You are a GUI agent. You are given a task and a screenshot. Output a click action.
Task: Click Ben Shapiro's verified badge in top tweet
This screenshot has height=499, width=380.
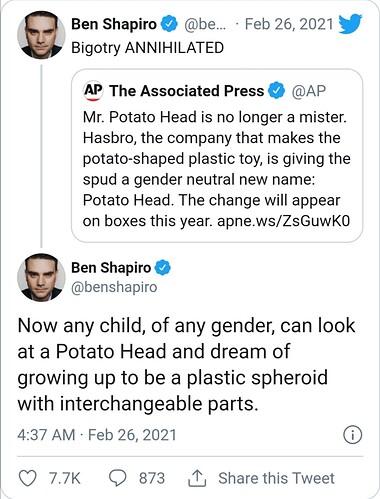click(169, 24)
